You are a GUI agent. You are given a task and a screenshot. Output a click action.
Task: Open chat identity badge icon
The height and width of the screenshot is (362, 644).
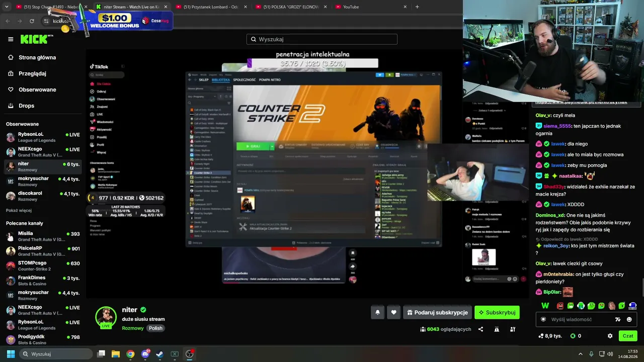tap(543, 319)
